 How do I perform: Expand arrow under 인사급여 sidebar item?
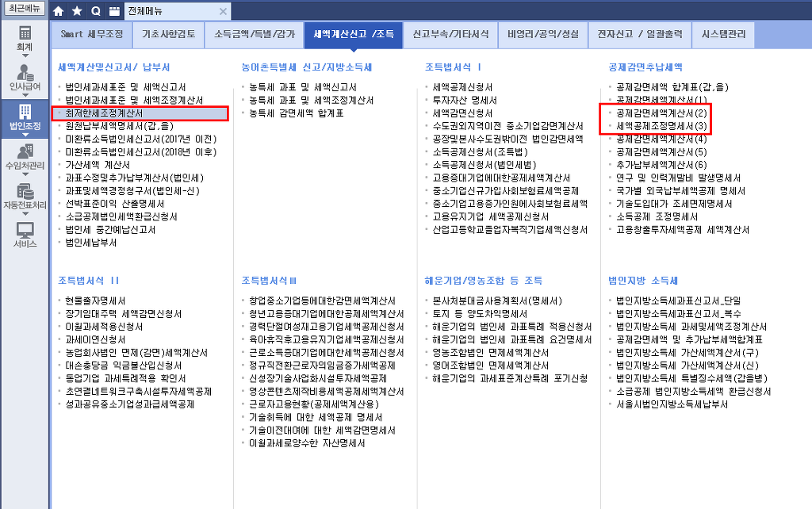25,95
